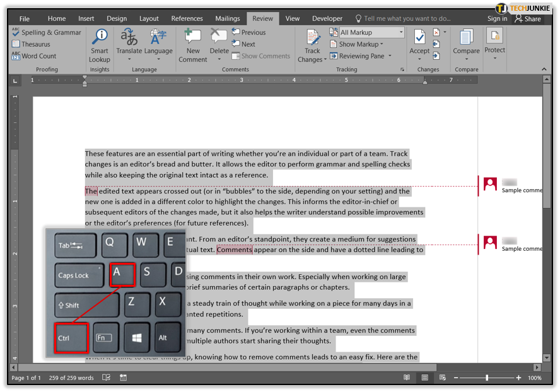Click Sign in
560x392 pixels.
pos(497,18)
